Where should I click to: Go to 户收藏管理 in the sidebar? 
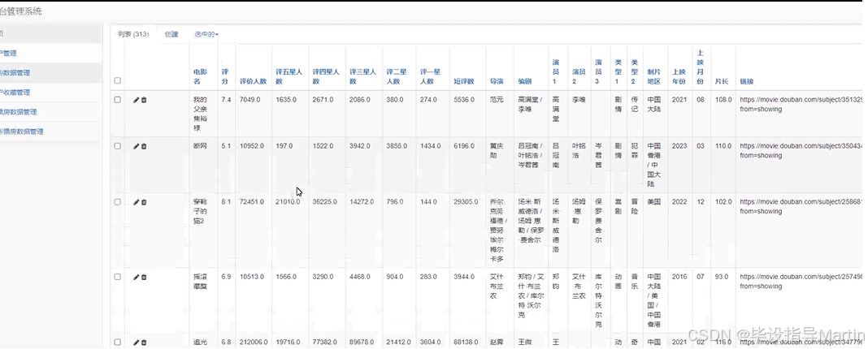(15, 93)
